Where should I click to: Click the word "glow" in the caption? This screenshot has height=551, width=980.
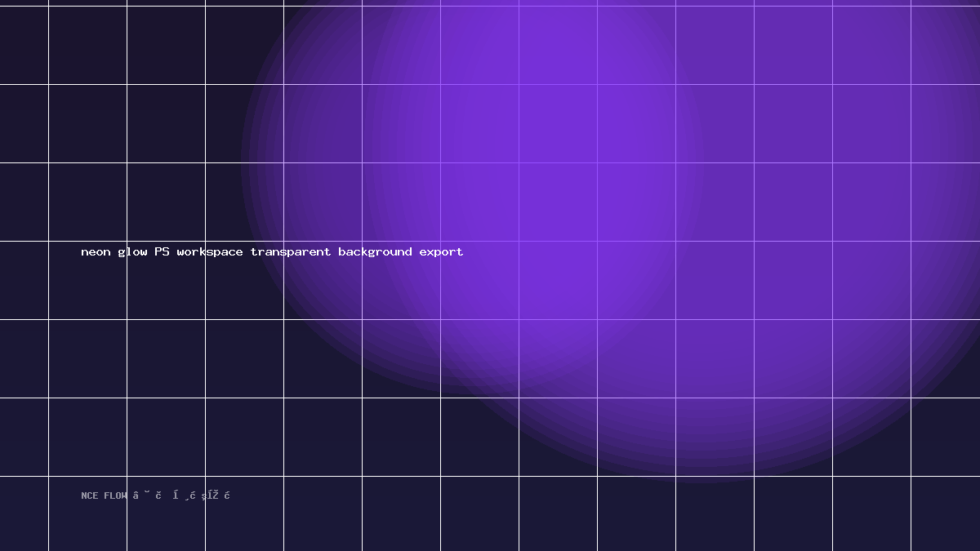coord(132,251)
